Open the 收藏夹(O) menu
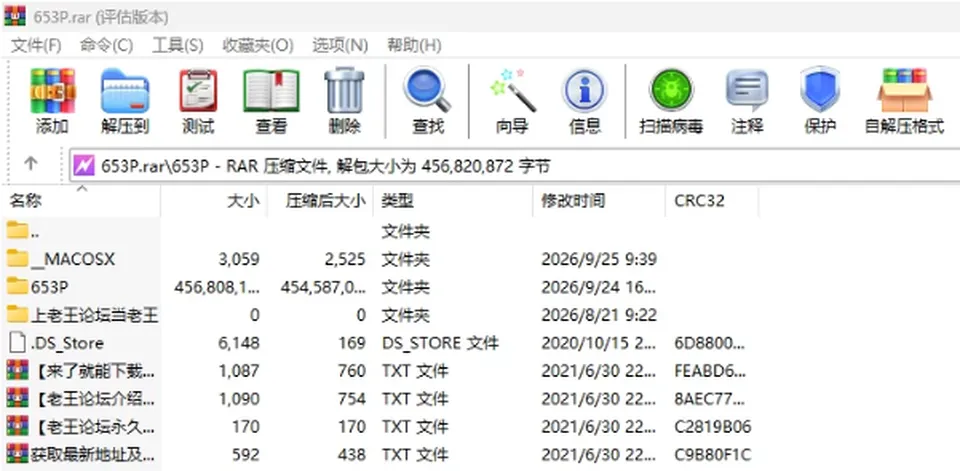 point(258,45)
